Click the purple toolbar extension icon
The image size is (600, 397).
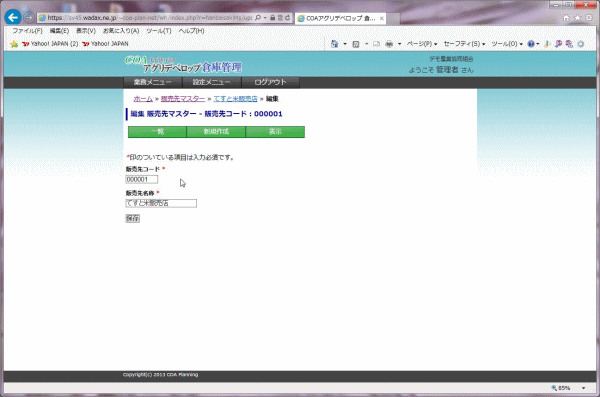558,44
